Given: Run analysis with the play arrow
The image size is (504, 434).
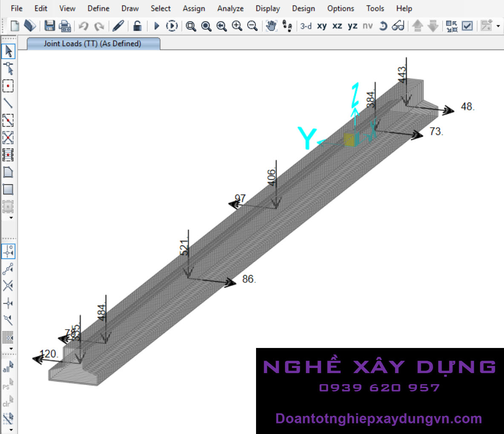Looking at the screenshot, I should point(156,26).
